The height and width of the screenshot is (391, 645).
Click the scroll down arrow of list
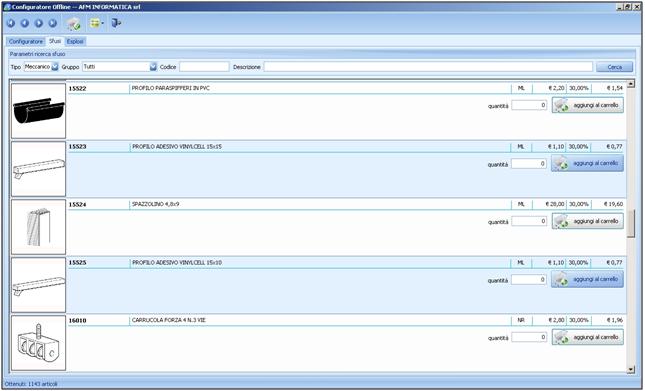(x=631, y=370)
